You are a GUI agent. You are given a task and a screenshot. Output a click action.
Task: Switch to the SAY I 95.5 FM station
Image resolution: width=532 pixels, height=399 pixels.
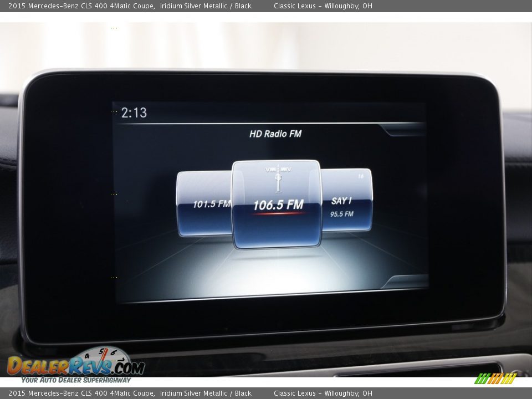point(347,206)
